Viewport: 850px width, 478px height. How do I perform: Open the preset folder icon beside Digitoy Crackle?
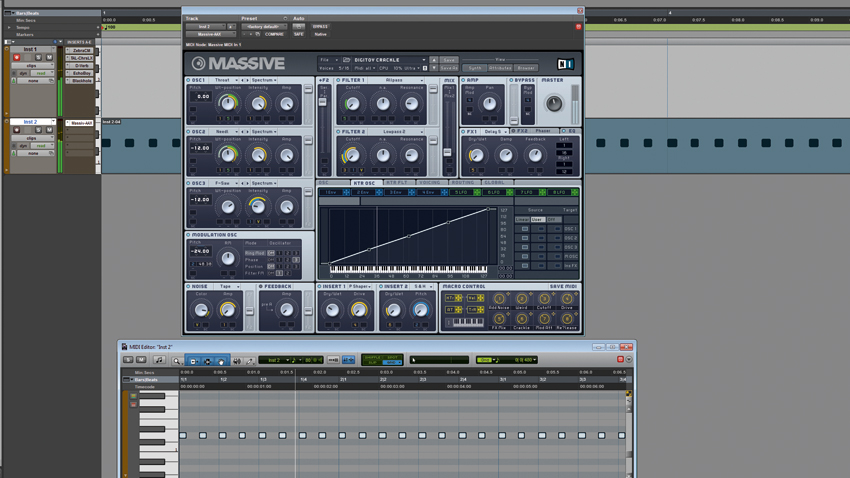click(x=346, y=60)
